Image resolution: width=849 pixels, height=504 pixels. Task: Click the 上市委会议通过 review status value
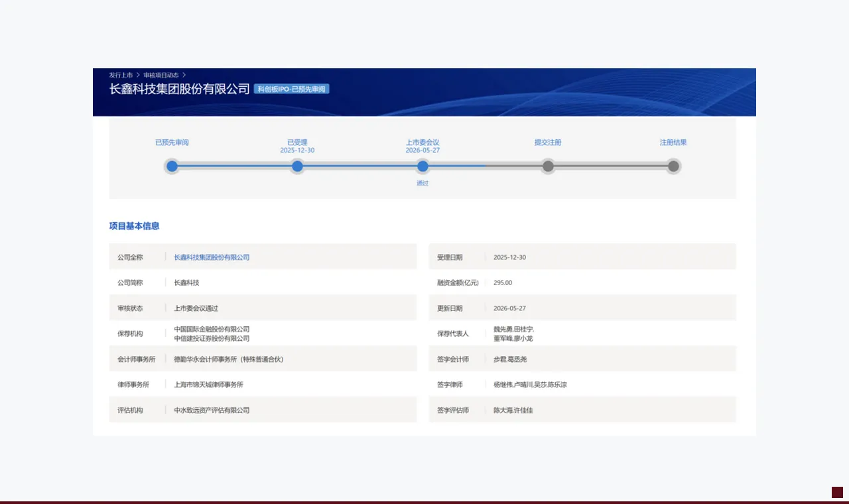point(196,308)
